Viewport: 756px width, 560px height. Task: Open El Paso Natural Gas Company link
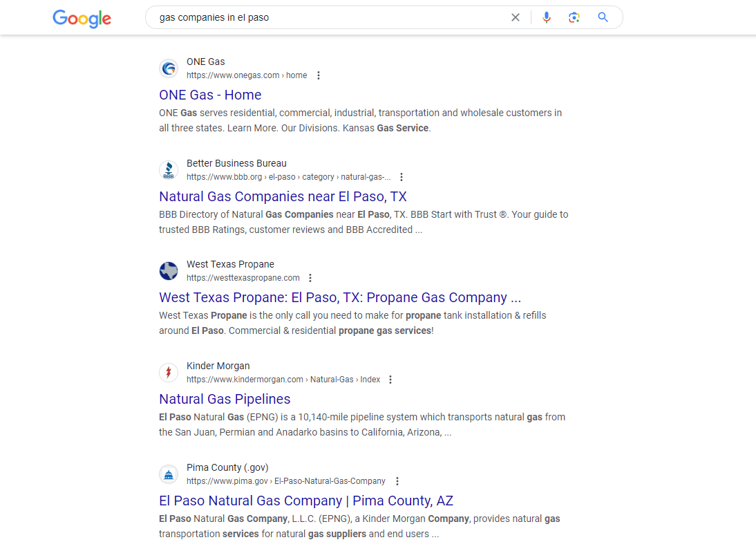coord(306,501)
